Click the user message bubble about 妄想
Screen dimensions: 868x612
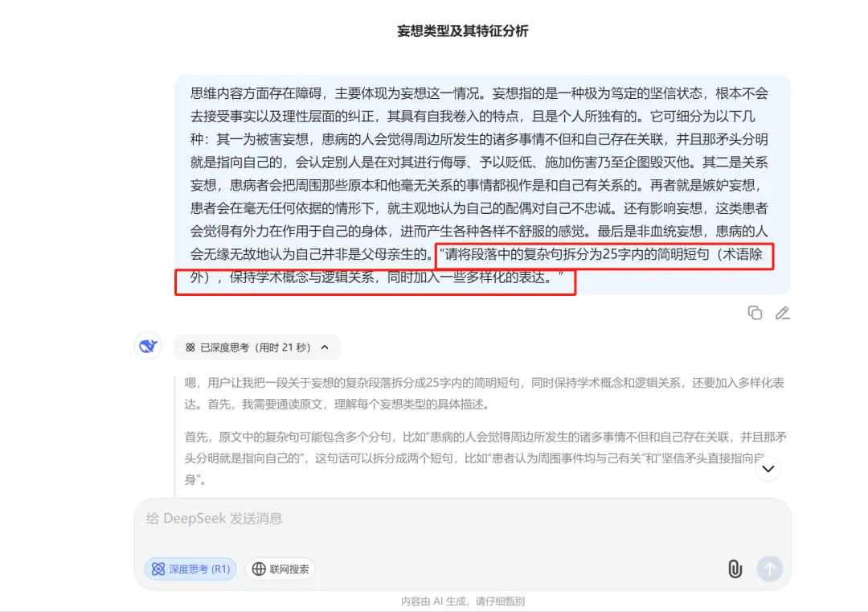click(x=482, y=185)
